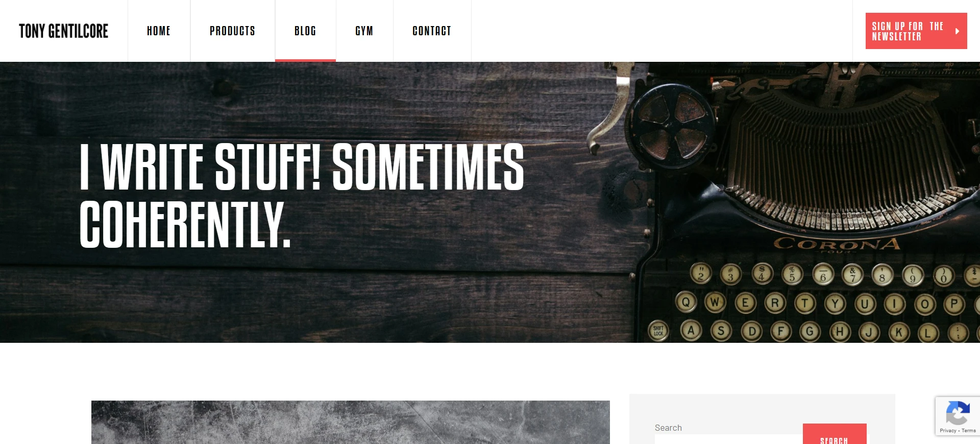Click the red Search button
Image resolution: width=980 pixels, height=444 pixels.
(835, 434)
